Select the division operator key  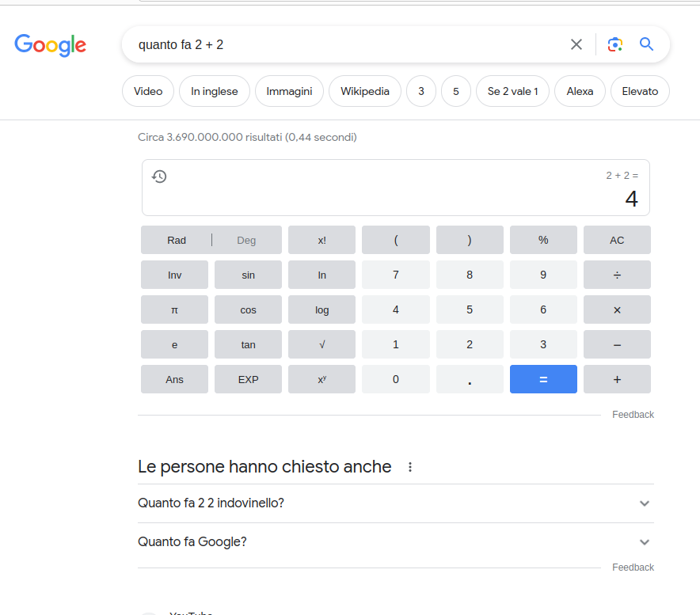(617, 275)
